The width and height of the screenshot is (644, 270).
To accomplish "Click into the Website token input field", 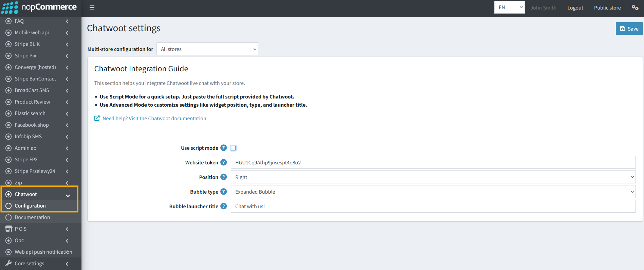I will tap(433, 162).
